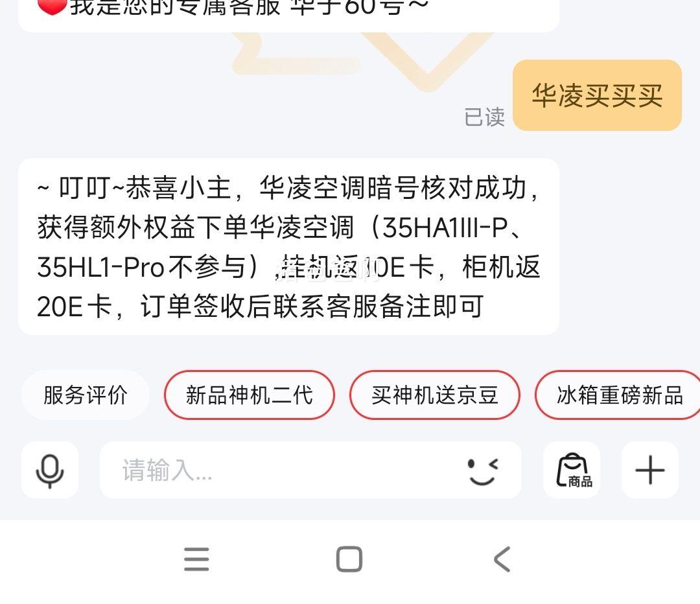This screenshot has height=604, width=700.
Task: Tap the Android home button icon
Action: [x=349, y=559]
